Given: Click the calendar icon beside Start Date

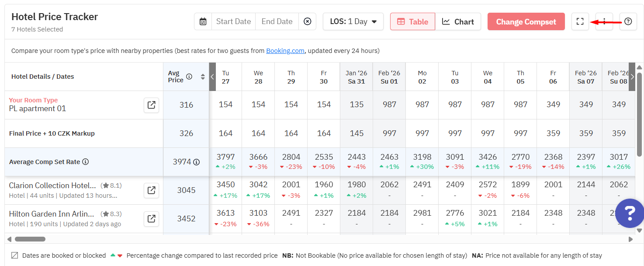Looking at the screenshot, I should point(203,21).
